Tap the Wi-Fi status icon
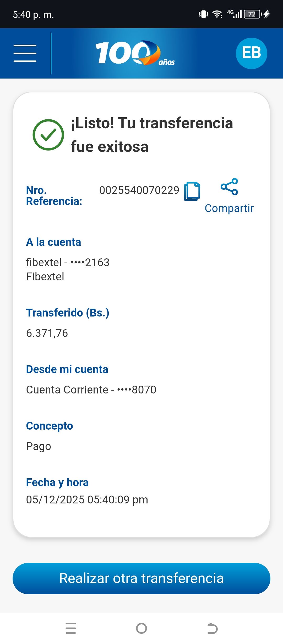The image size is (283, 644). [217, 14]
